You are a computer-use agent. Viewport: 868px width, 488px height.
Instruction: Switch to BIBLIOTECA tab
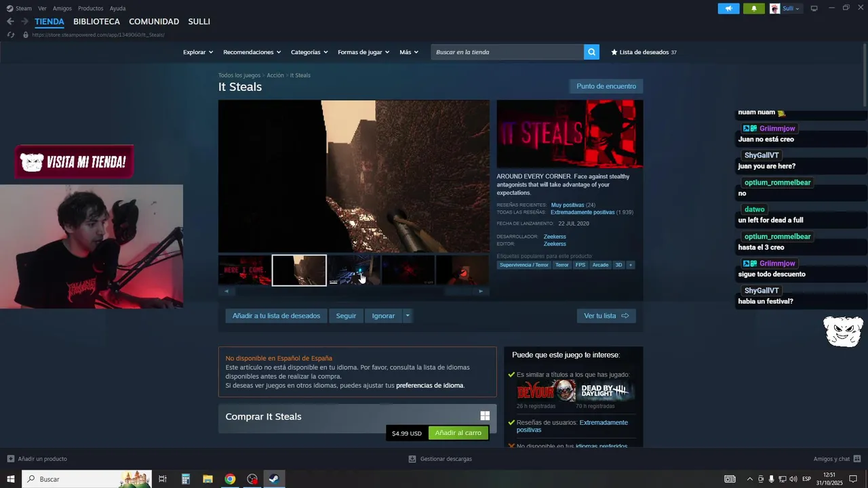tap(96, 22)
